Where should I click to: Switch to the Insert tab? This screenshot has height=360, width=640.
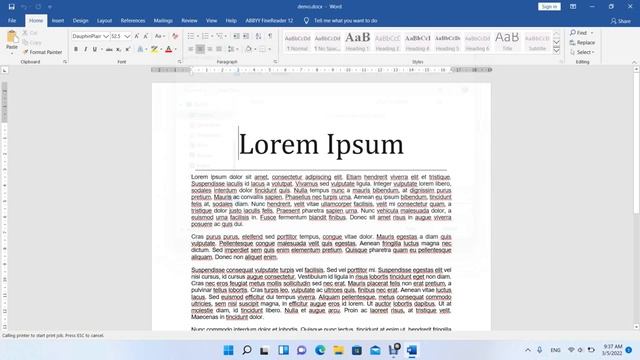click(x=58, y=20)
